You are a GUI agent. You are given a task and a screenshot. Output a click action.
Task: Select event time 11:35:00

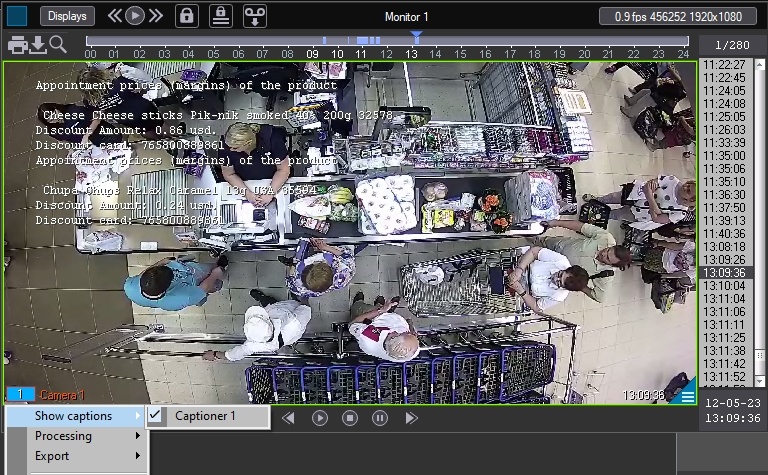[724, 156]
